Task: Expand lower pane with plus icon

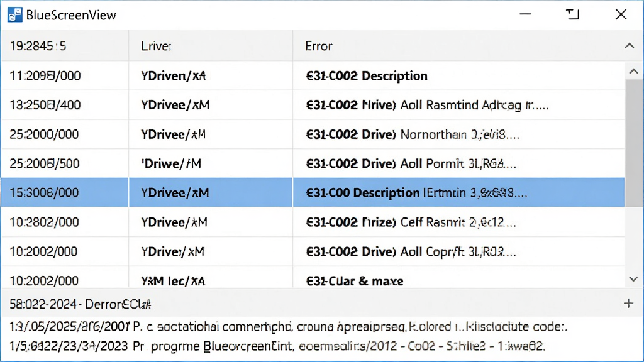Action: [628, 304]
